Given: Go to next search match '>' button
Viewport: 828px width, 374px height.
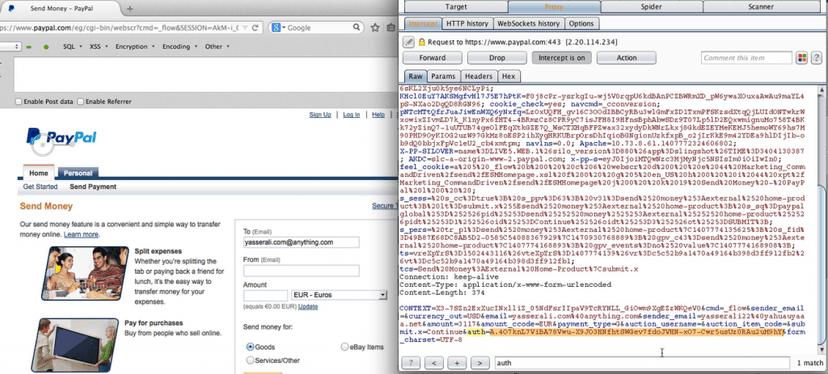Looking at the screenshot, I should click(x=479, y=363).
